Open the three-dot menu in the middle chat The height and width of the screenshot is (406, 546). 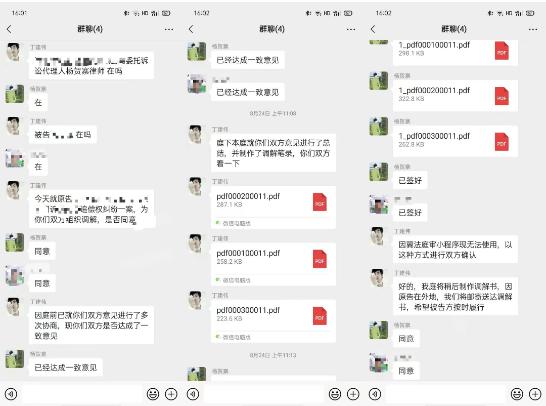pyautogui.click(x=351, y=29)
